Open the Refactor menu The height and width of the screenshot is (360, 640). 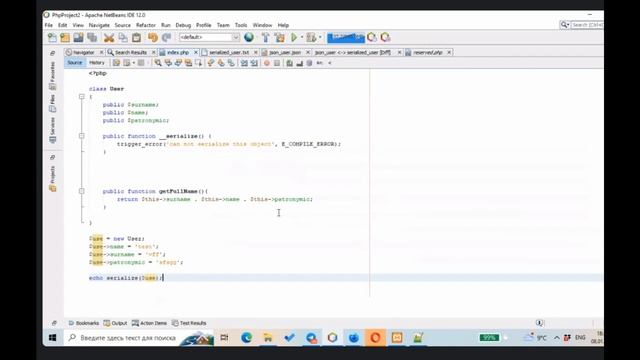click(146, 25)
